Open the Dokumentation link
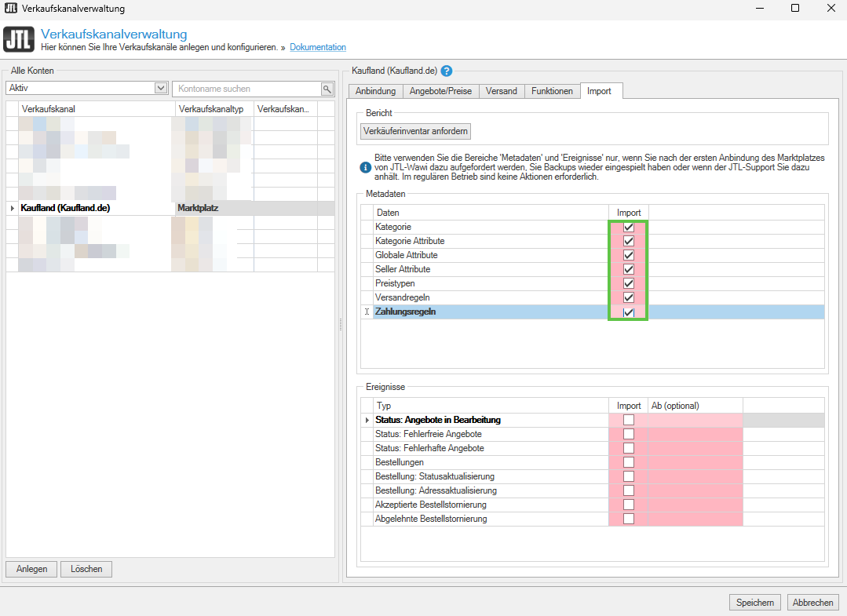Viewport: 847px width, 616px height. pyautogui.click(x=317, y=48)
